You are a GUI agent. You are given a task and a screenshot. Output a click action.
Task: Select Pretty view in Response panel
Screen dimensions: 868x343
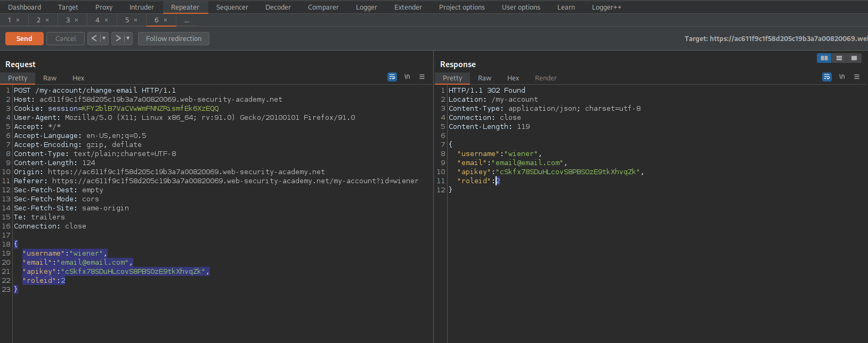click(x=452, y=78)
